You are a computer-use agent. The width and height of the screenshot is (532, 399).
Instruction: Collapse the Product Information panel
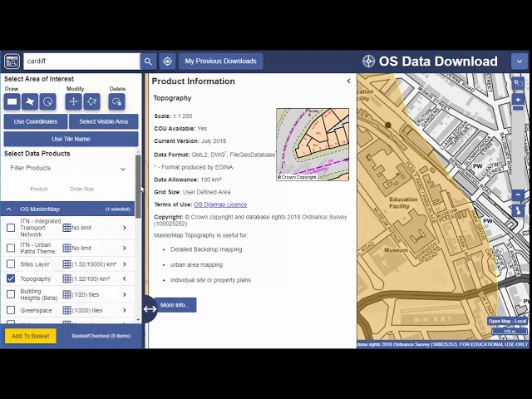[x=348, y=81]
